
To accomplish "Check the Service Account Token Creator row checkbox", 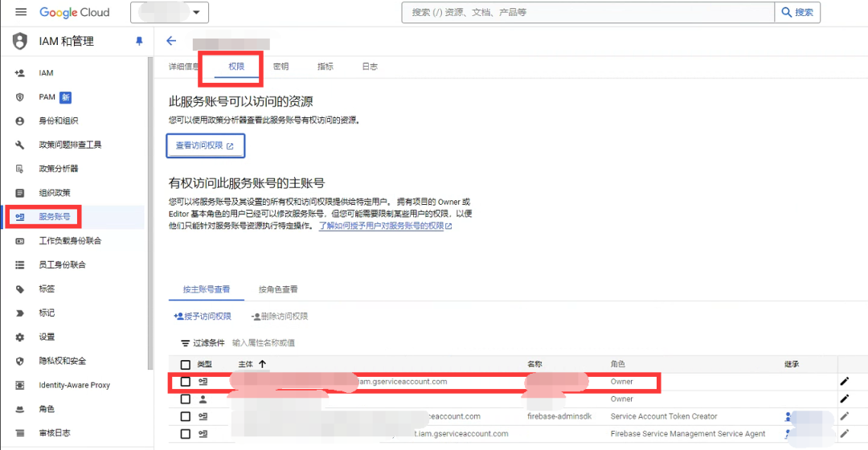I will pyautogui.click(x=186, y=417).
